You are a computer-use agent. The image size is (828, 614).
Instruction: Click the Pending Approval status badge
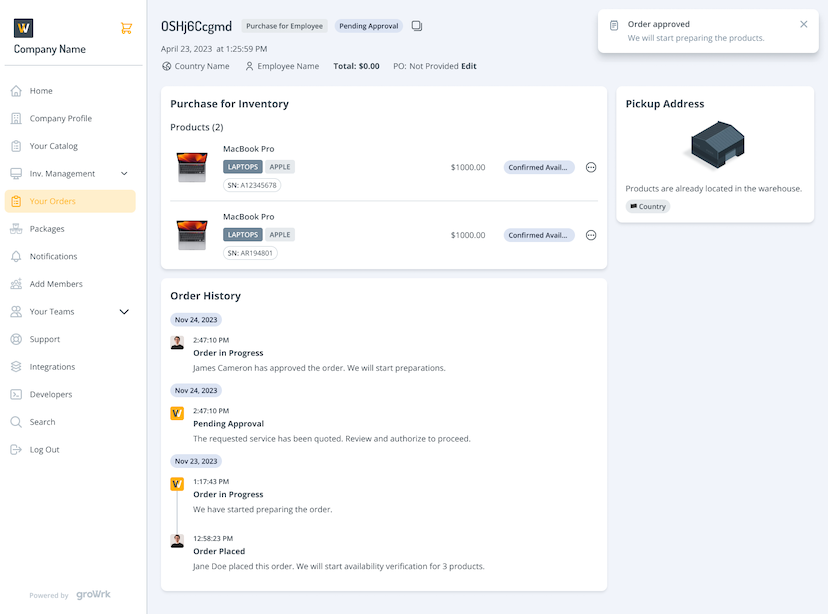pyautogui.click(x=368, y=26)
